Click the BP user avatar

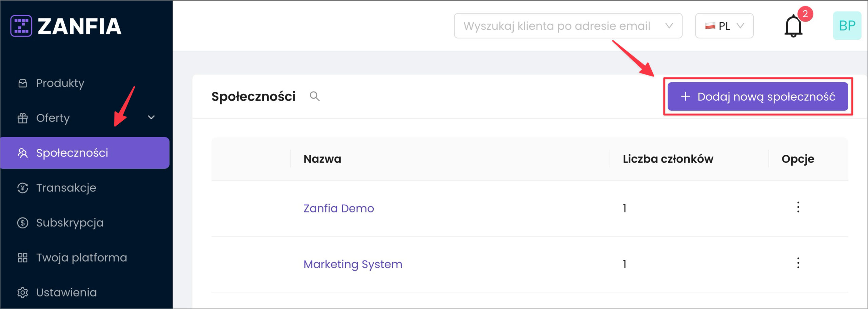[x=847, y=26]
